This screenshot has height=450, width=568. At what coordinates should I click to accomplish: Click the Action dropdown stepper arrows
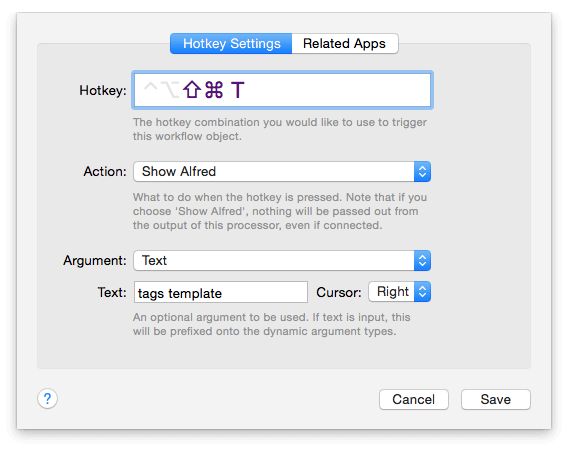[422, 171]
